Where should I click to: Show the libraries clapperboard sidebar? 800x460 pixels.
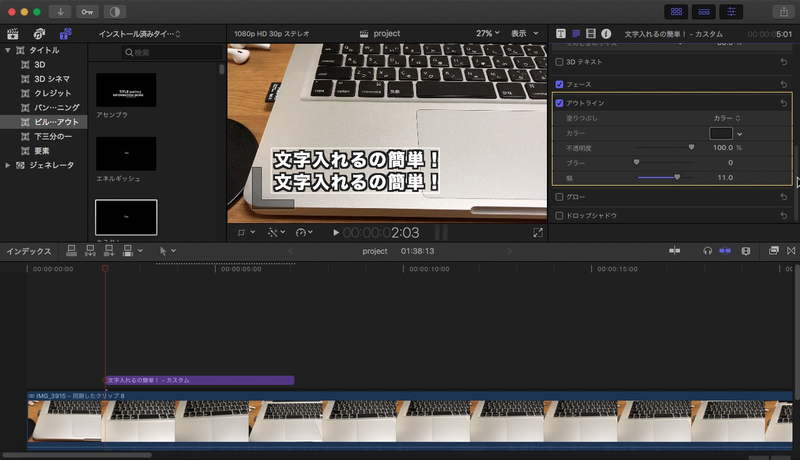click(x=13, y=34)
